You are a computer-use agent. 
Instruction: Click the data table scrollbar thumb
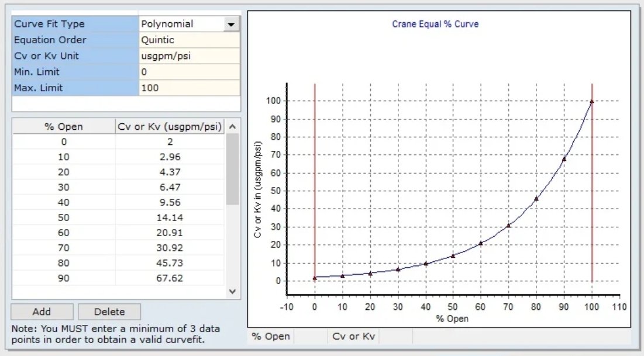click(x=232, y=170)
